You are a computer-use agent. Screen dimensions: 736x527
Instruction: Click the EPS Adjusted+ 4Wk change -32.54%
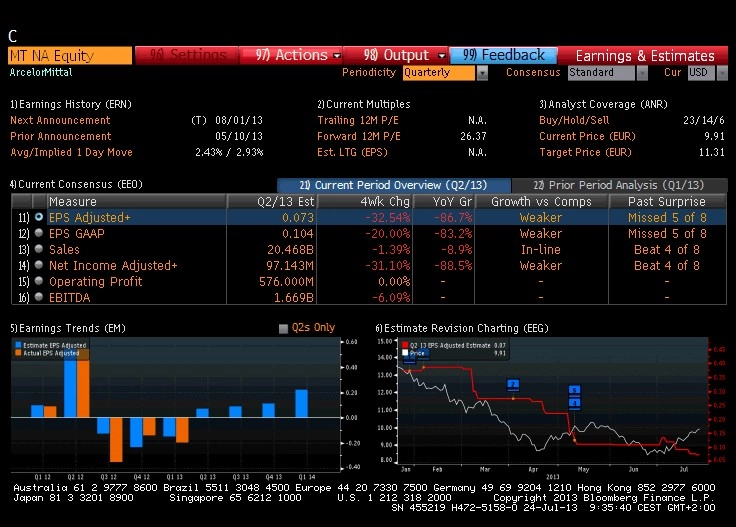coord(388,218)
